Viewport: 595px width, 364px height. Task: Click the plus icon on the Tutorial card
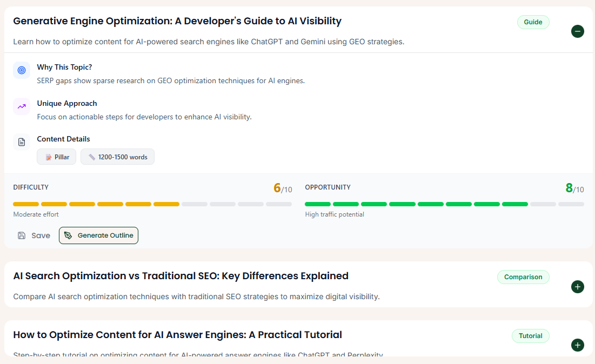tap(577, 345)
